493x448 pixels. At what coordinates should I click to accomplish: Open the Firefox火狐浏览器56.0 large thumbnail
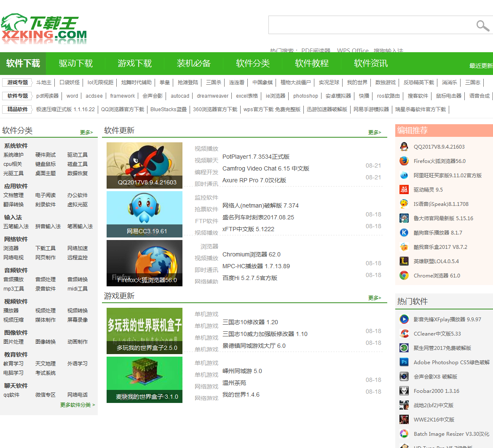[x=145, y=263]
